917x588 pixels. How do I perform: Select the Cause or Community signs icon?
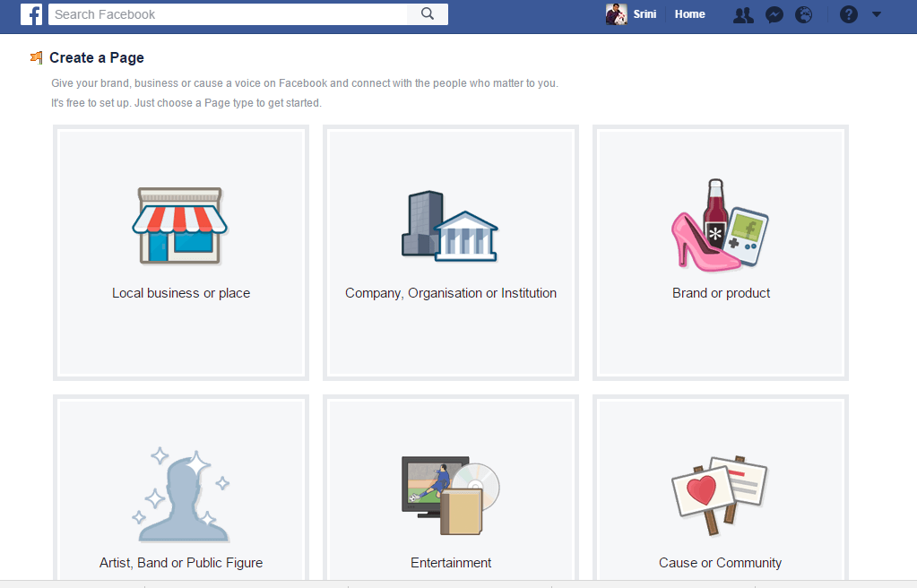click(x=720, y=495)
